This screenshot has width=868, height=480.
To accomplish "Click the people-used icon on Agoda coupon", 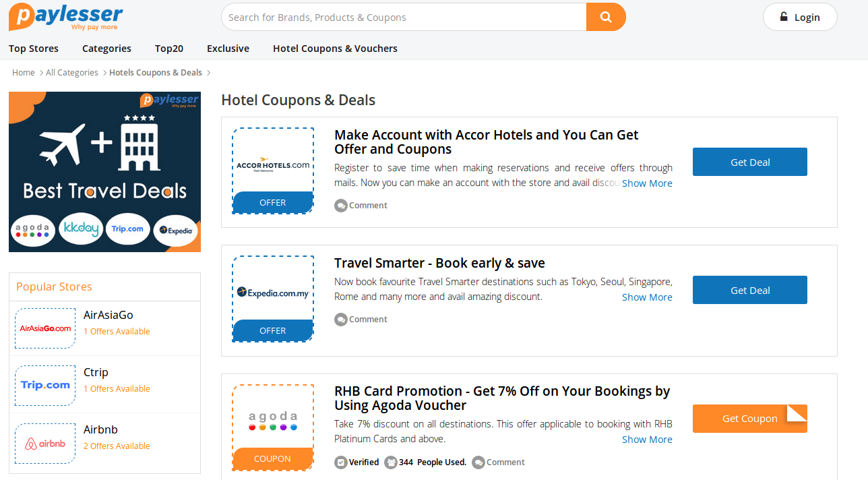I will 391,462.
